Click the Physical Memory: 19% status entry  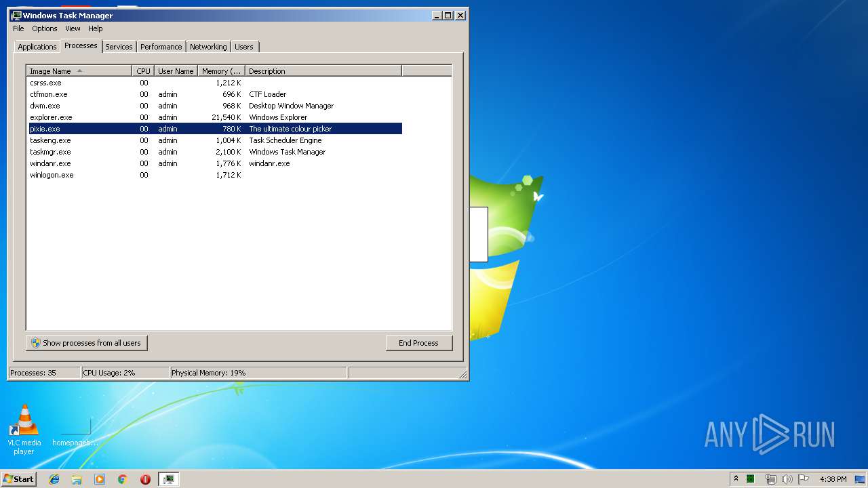(x=258, y=373)
